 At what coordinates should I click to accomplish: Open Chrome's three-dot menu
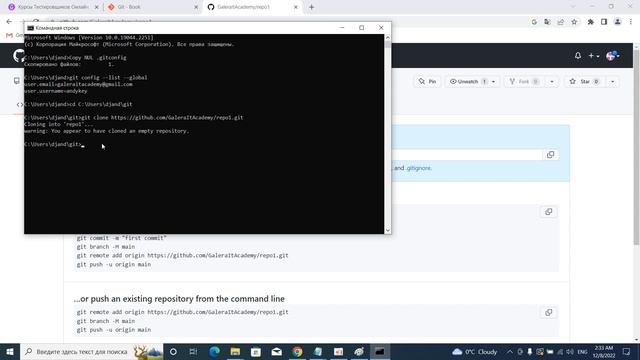(x=631, y=22)
